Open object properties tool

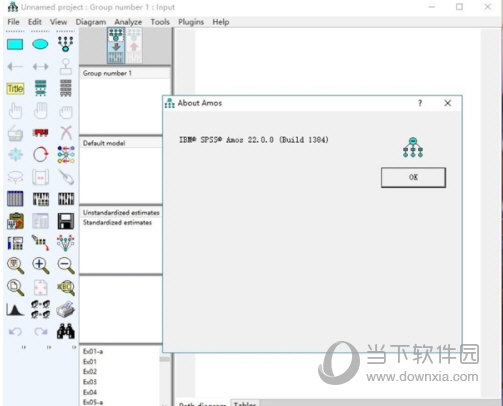pos(15,243)
